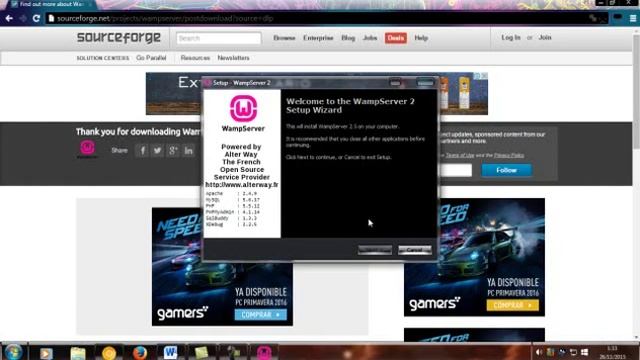The height and width of the screenshot is (360, 640).
Task: Open media player taskbar icon
Action: pyautogui.click(x=46, y=353)
